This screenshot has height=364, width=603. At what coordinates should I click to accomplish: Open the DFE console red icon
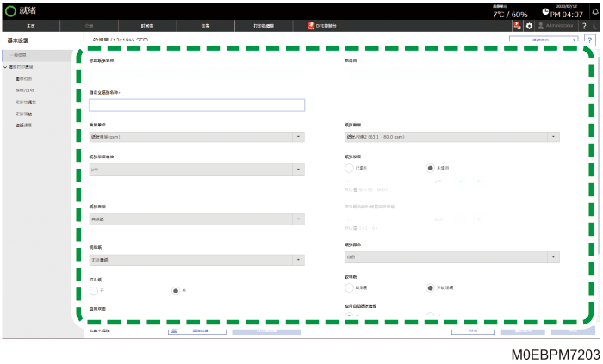pos(311,26)
